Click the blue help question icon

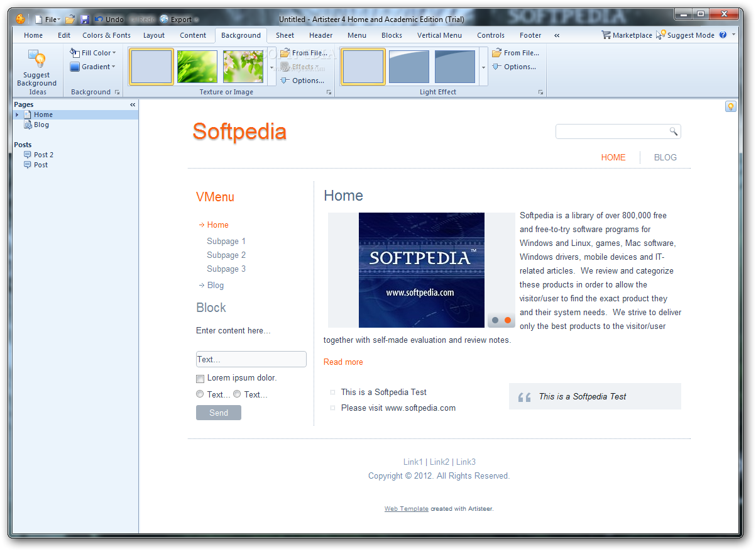723,35
